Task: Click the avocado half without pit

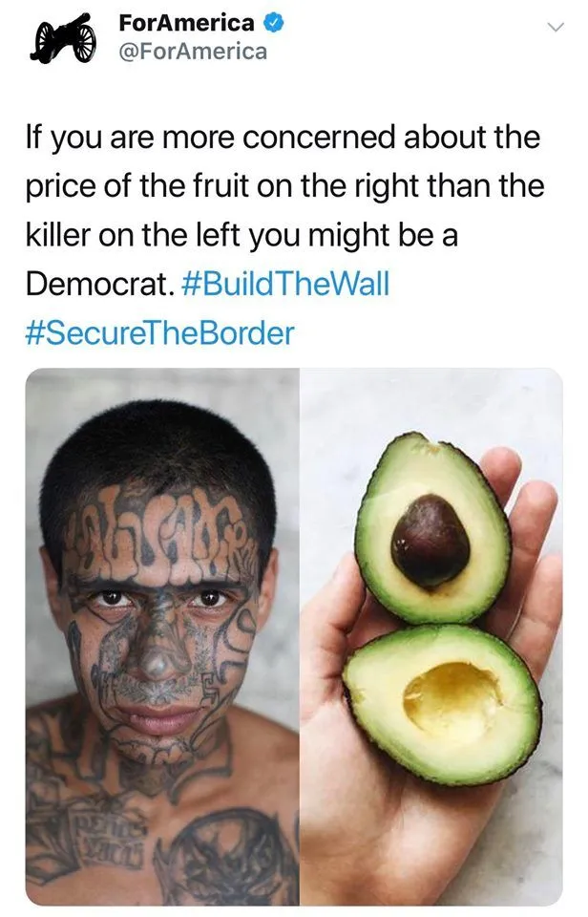Action: tap(442, 704)
